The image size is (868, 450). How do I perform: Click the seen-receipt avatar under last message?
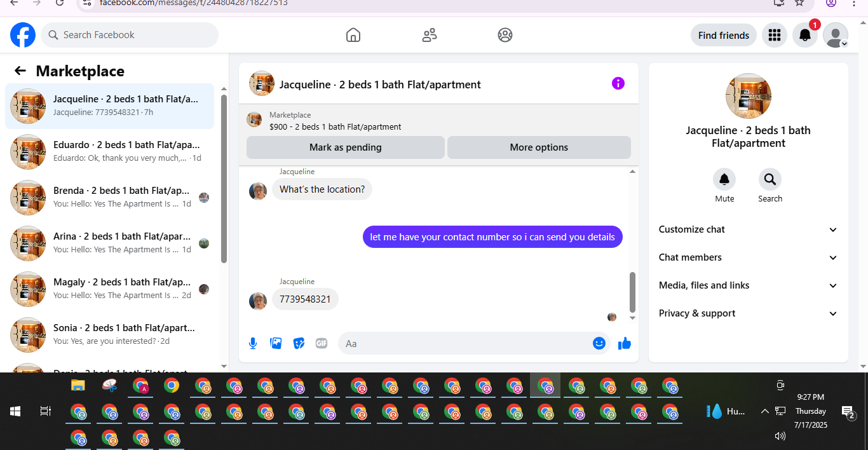612,317
